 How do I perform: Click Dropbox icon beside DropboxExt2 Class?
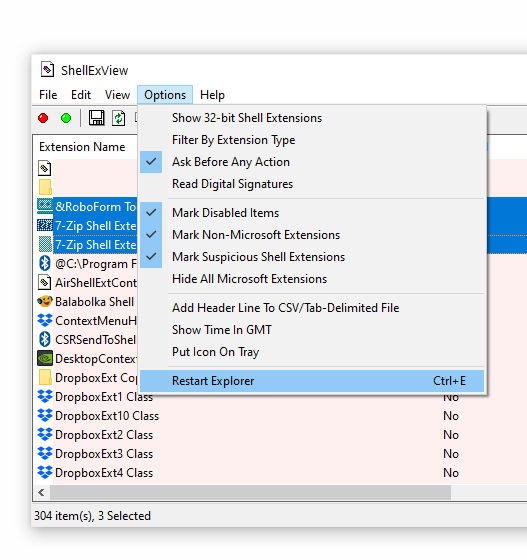pos(45,434)
